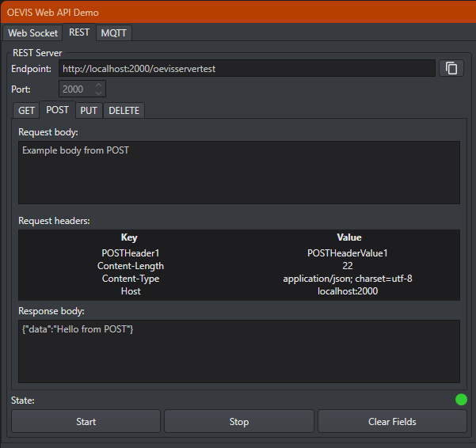This screenshot has height=448, width=476.
Task: Select the REST tab
Action: pyautogui.click(x=79, y=32)
